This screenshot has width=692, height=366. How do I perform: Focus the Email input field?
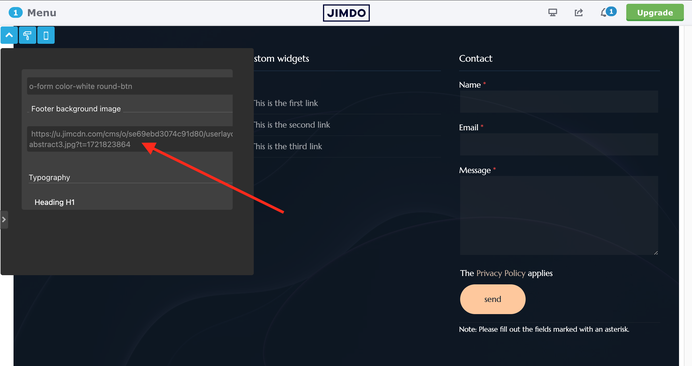click(559, 144)
